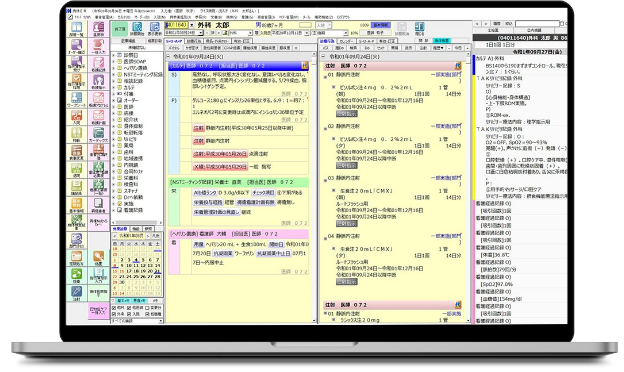This screenshot has width=624, height=372.
Task: Open the admission date dropdown 平成
Action: 306,33
